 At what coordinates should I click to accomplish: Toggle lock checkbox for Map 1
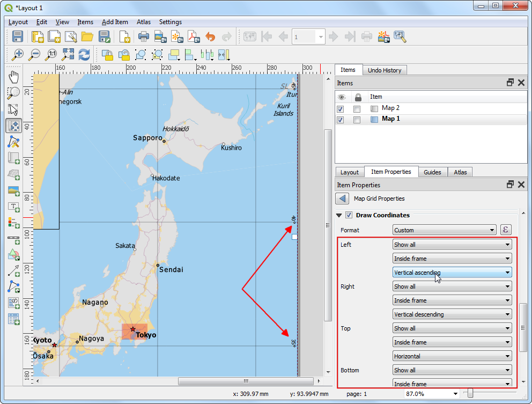point(357,119)
